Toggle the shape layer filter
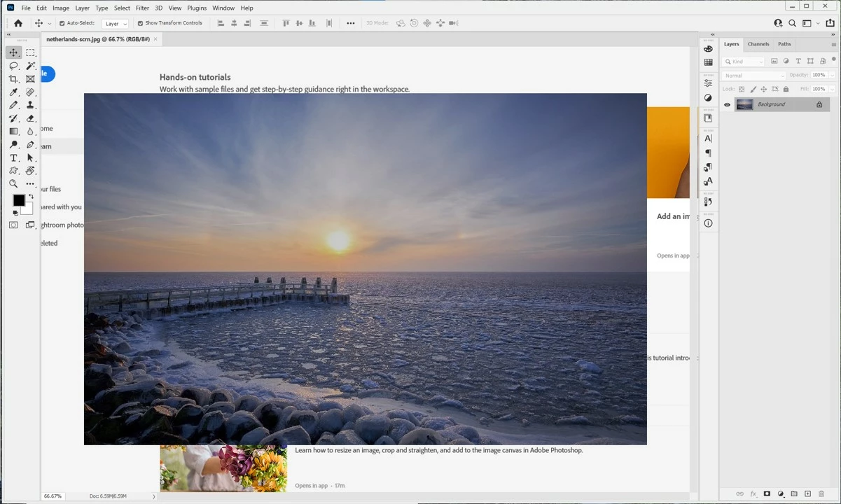 click(x=810, y=62)
